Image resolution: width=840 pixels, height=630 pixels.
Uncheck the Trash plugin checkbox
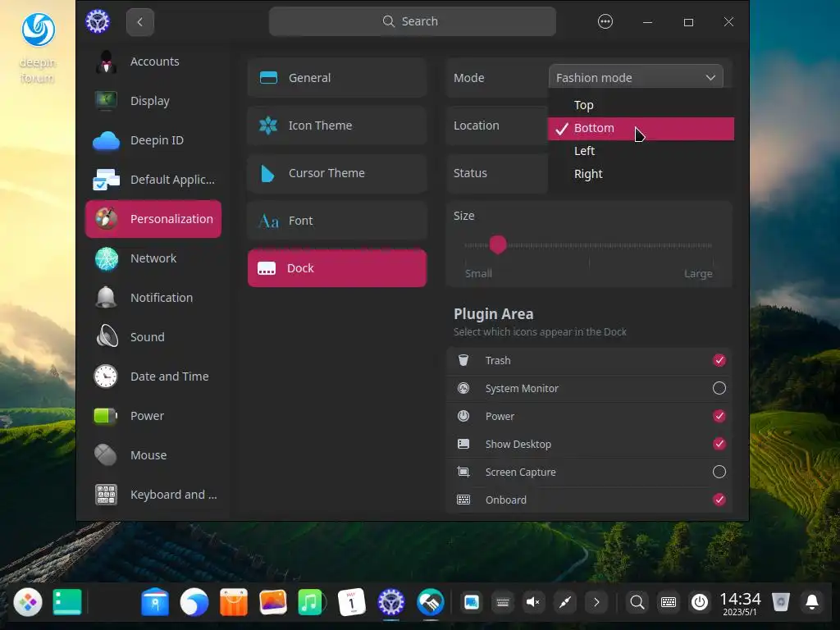719,361
